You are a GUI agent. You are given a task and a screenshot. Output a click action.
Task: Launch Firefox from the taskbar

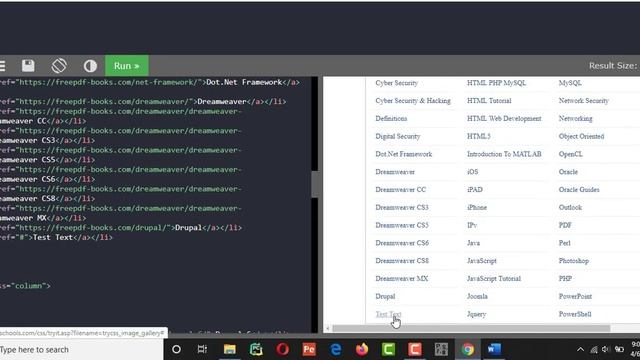click(x=362, y=349)
